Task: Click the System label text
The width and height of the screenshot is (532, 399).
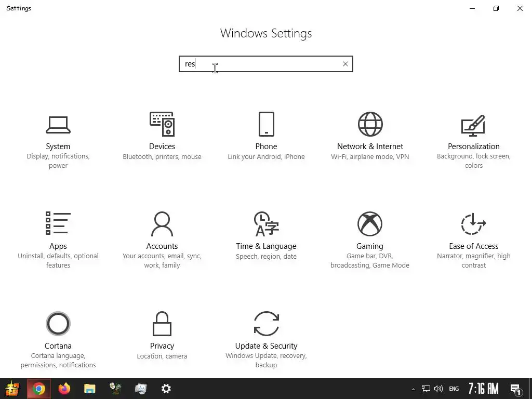Action: point(58,146)
